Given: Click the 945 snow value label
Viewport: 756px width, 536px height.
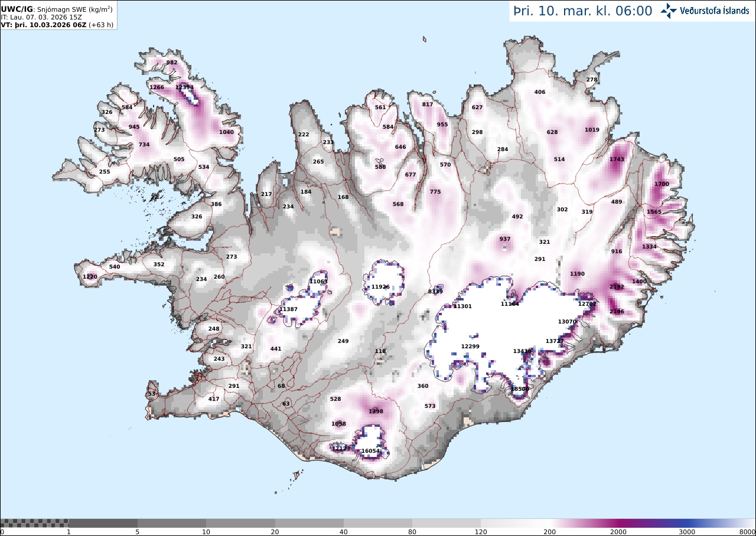Looking at the screenshot, I should click(x=134, y=127).
